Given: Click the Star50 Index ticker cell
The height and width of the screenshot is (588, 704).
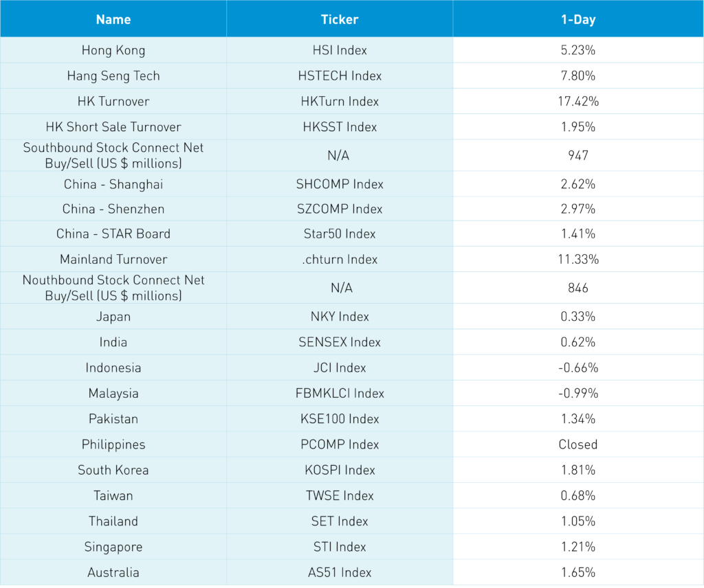Looking at the screenshot, I should [340, 234].
